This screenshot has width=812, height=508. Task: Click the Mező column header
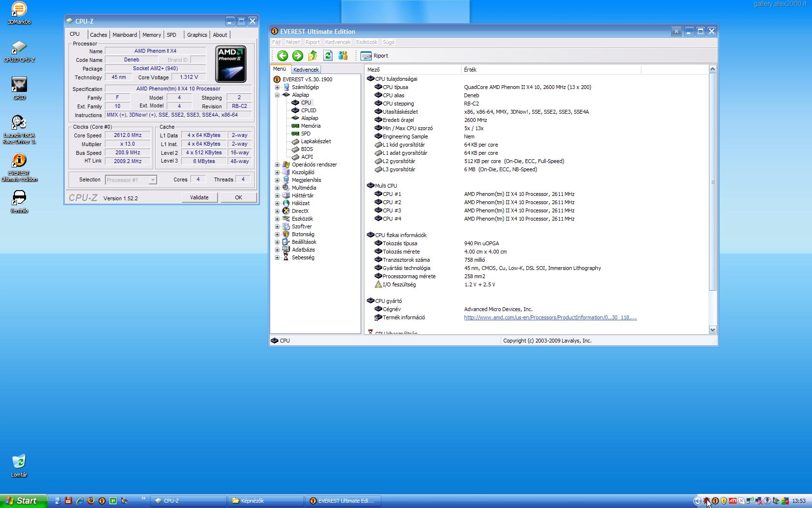tap(413, 70)
